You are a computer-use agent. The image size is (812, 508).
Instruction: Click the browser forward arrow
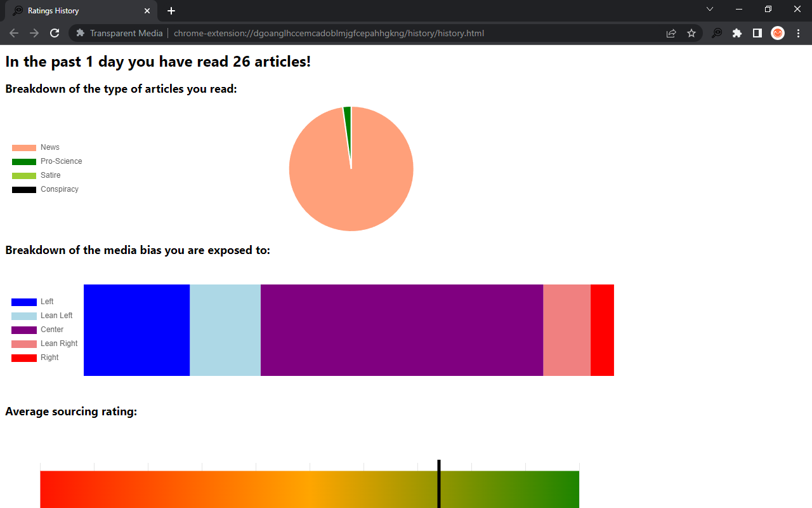(34, 33)
